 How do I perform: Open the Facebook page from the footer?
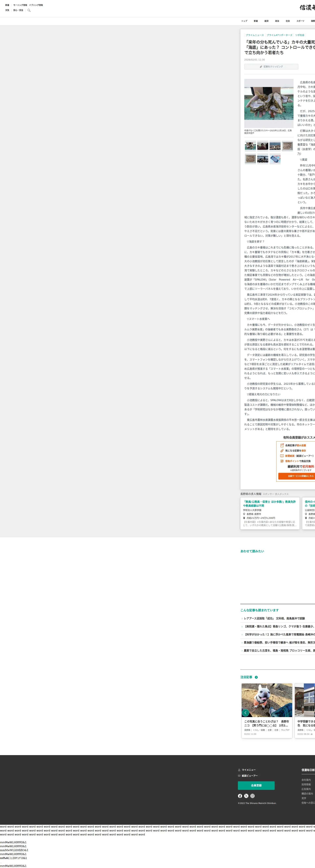click(240, 796)
